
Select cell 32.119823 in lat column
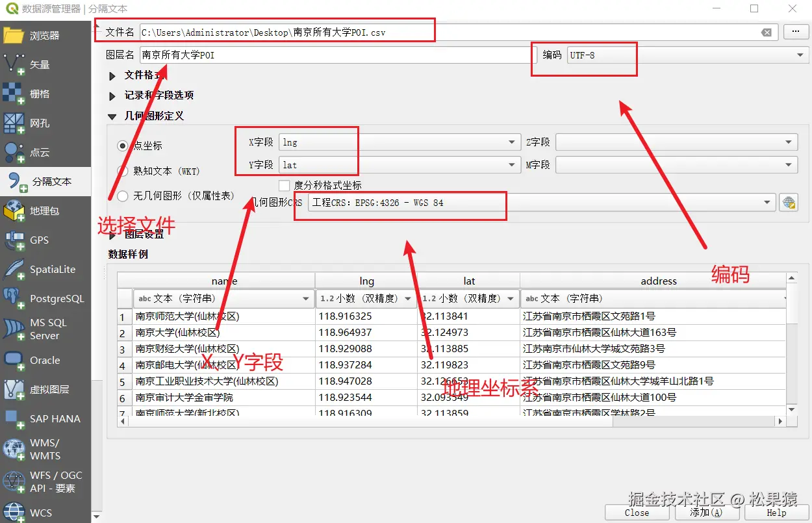468,364
